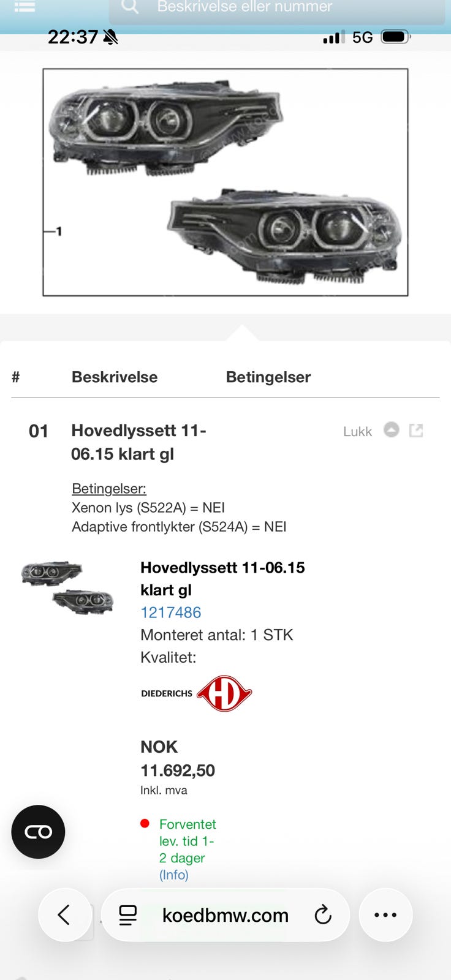Open the browser three-dots menu
Image resolution: width=451 pixels, height=980 pixels.
click(x=385, y=915)
